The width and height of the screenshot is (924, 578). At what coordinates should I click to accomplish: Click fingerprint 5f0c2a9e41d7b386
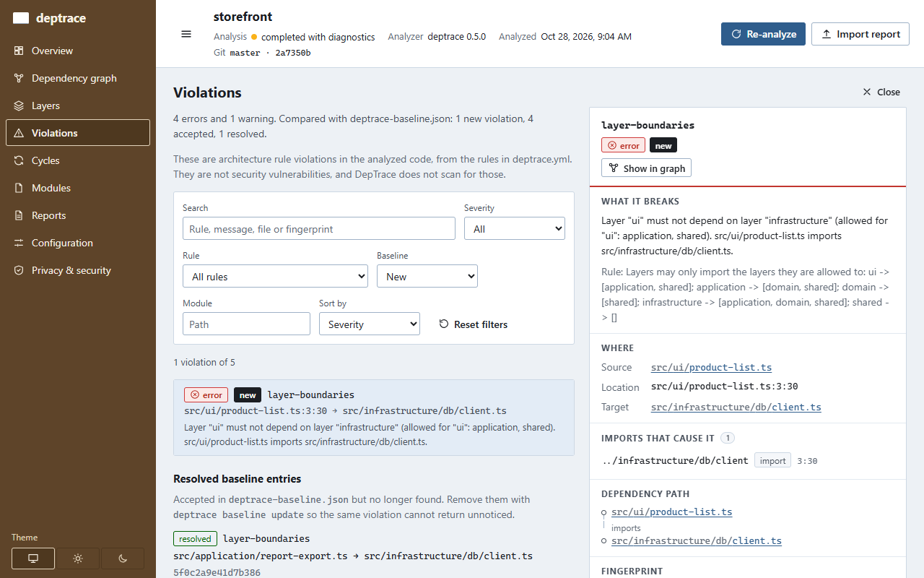[x=217, y=572]
